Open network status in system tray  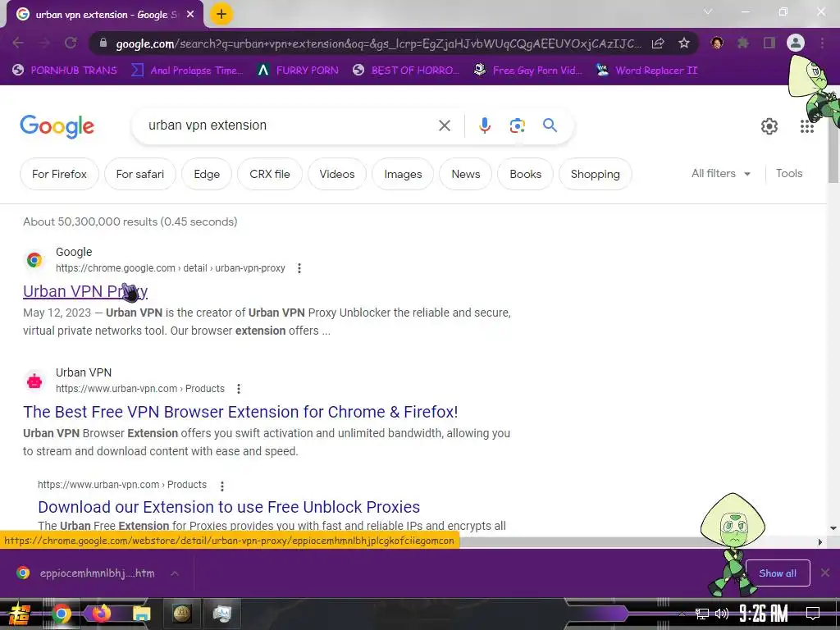[x=701, y=614]
